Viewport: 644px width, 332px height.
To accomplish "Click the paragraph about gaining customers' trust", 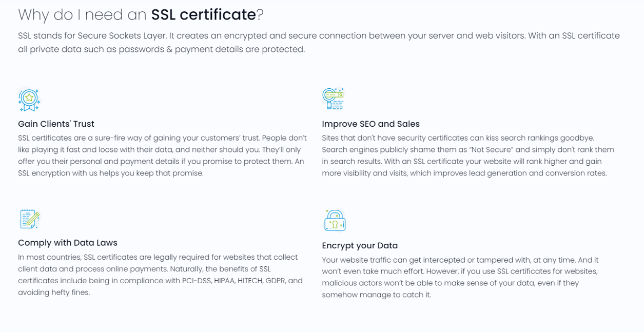I will (162, 155).
